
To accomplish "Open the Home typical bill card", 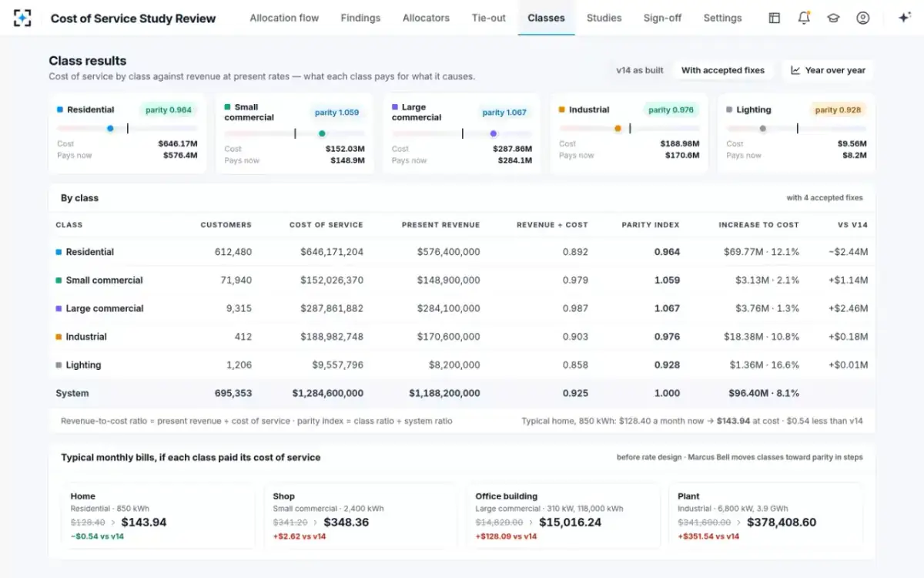I will pos(158,516).
